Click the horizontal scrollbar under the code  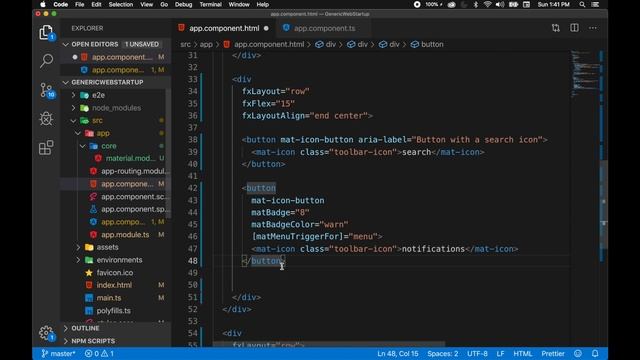(329, 344)
